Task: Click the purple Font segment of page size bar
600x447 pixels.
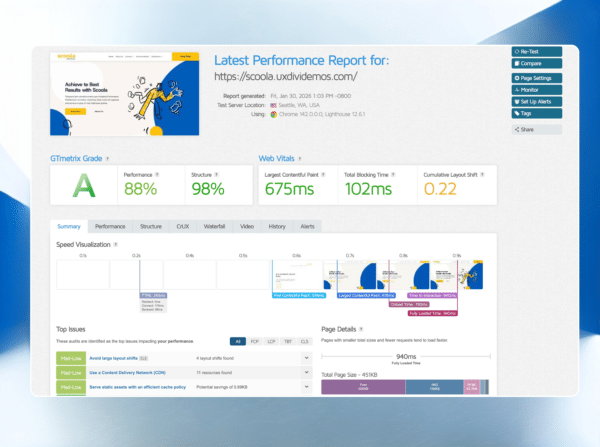Action: (363, 387)
